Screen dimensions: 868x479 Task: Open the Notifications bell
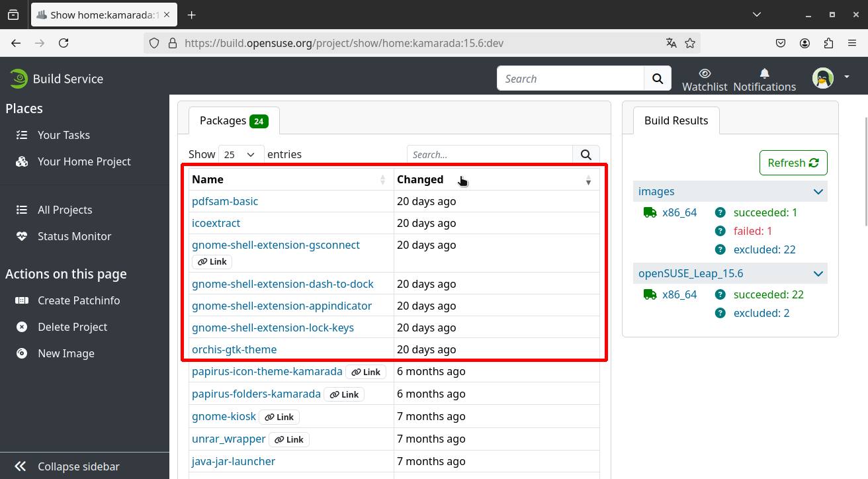point(764,73)
